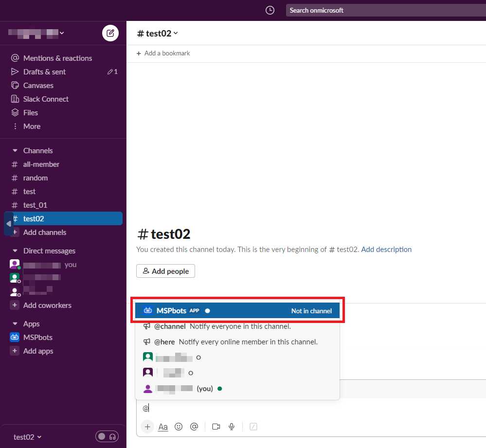The height and width of the screenshot is (448, 486).
Task: Open More from the sidebar
Action: click(x=31, y=126)
